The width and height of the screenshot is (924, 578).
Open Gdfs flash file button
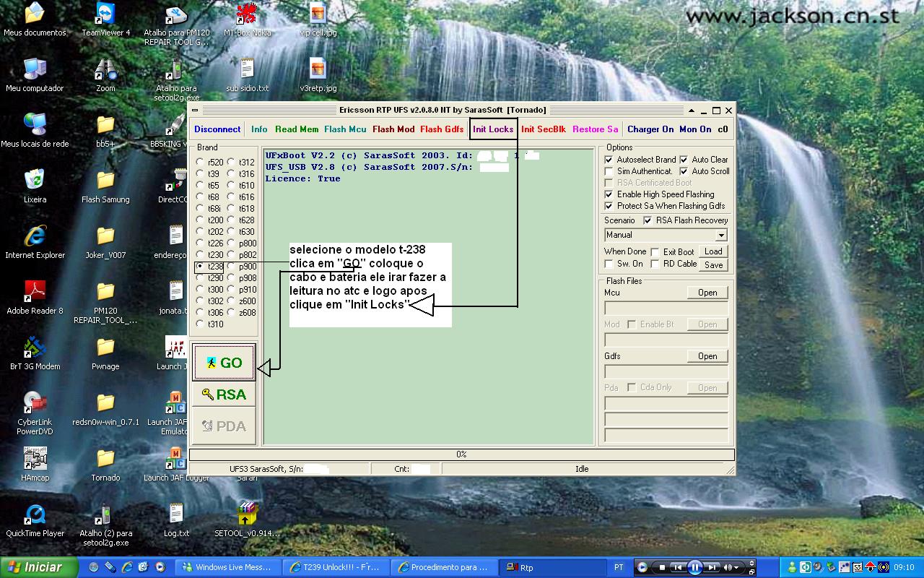coord(707,356)
